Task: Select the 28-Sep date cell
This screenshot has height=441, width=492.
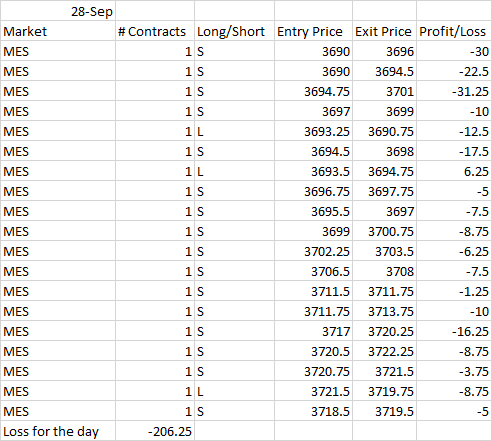Action: [58, 11]
